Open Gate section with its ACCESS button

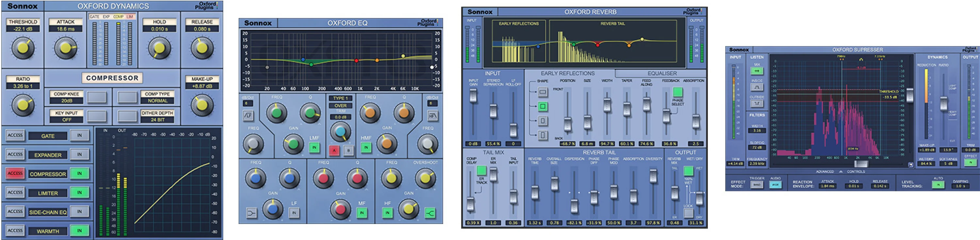(15, 135)
